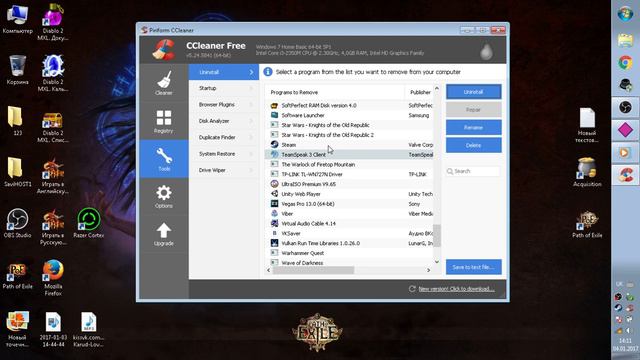640x360 pixels.
Task: Open CCleaner Options gear
Action: pos(164,196)
